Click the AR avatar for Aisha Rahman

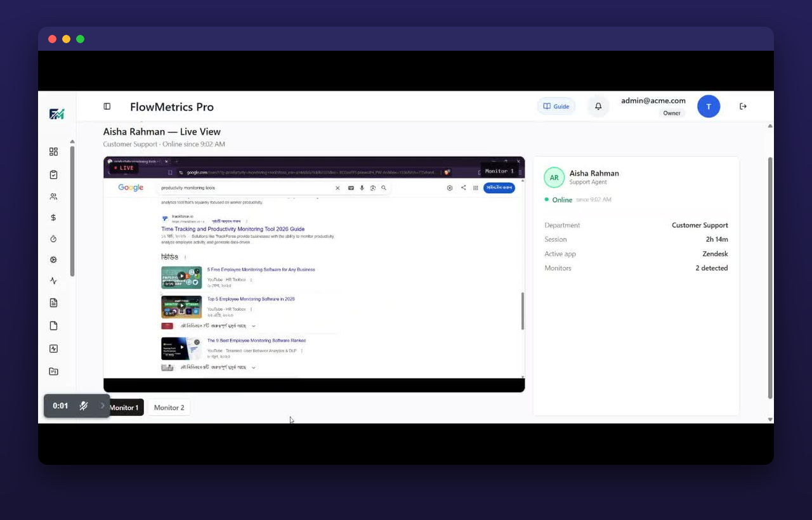point(554,178)
